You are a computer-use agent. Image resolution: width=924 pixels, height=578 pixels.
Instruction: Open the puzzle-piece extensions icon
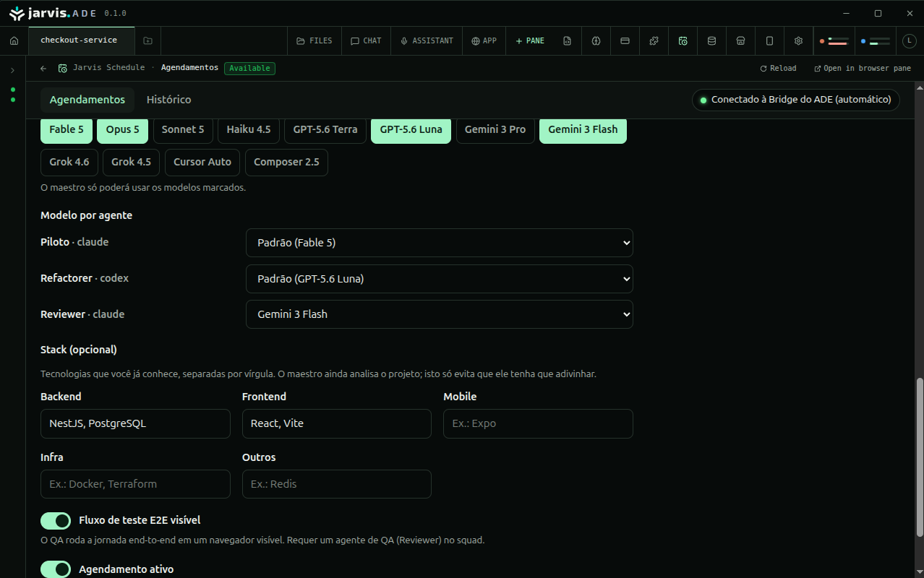pyautogui.click(x=654, y=41)
